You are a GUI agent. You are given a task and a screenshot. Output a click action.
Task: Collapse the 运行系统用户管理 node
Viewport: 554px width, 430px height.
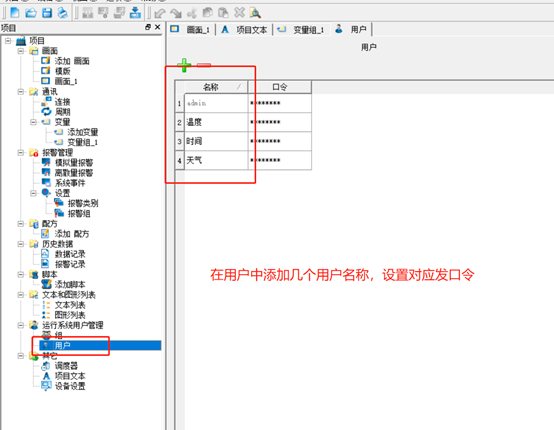click(x=20, y=325)
